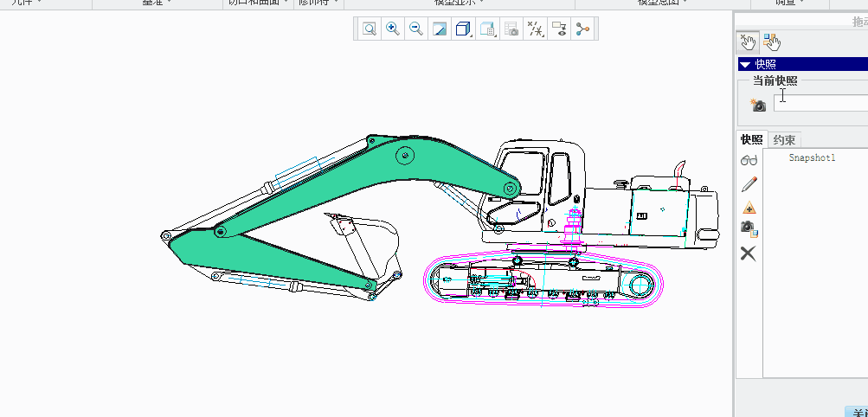Toggle the datum display filters icon
868x417 pixels.
click(x=536, y=29)
